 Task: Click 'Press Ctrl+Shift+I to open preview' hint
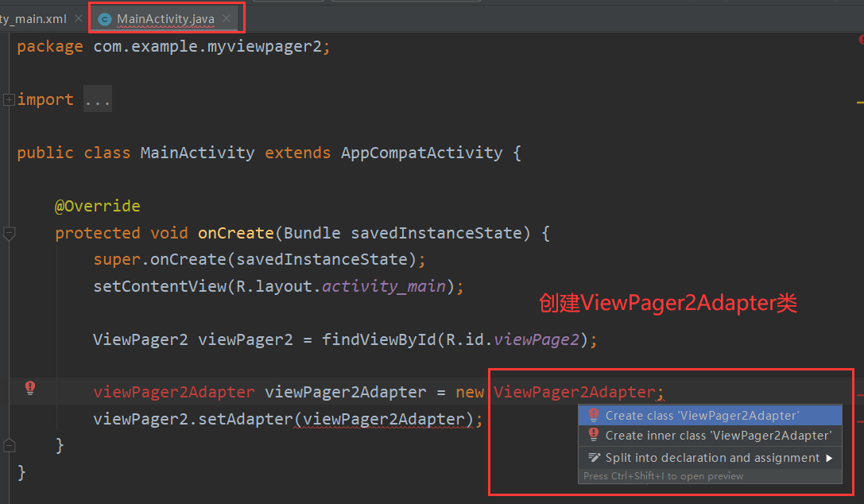[664, 476]
